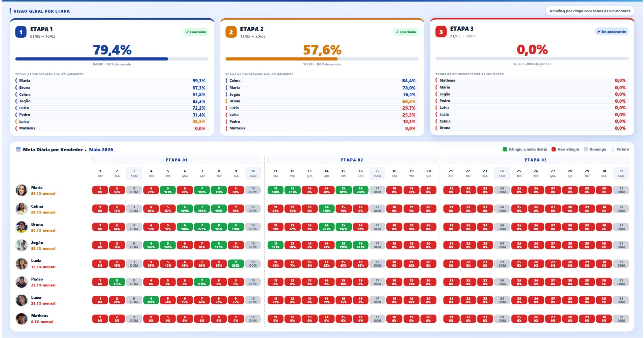Viewport: 644px width, 338px height.
Task: Click Celma's day 14 cell showing 526%
Action: click(x=326, y=209)
